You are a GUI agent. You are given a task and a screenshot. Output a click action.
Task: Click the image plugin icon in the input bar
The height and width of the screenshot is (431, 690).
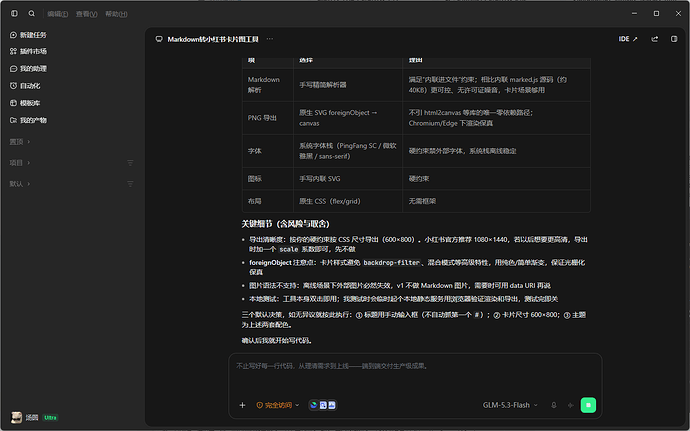[332, 405]
